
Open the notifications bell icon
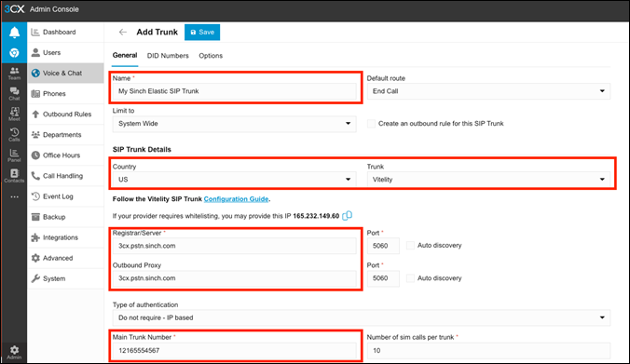click(14, 32)
